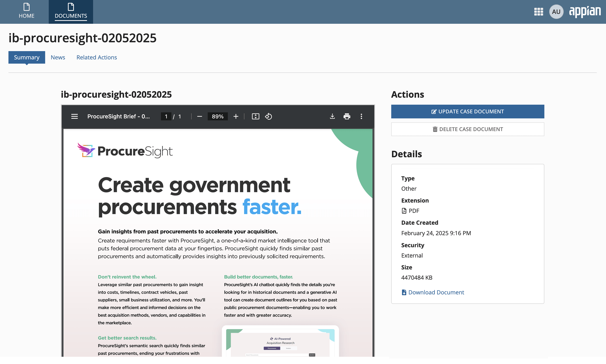Viewport: 606px width, 364px height.
Task: Zoom in on the PDF document
Action: pyautogui.click(x=236, y=116)
